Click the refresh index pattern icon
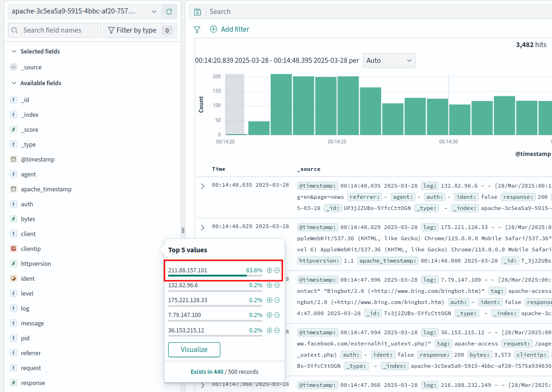Viewport: 552px width, 392px height. click(x=169, y=12)
